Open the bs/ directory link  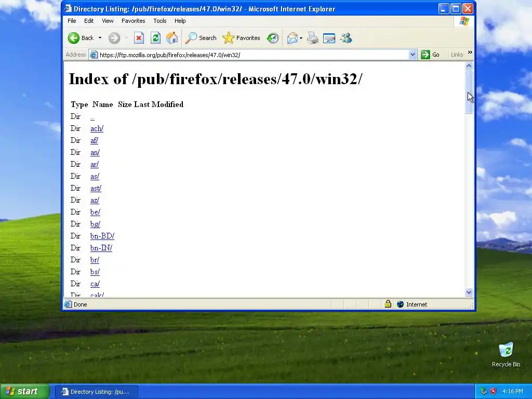[x=95, y=272]
